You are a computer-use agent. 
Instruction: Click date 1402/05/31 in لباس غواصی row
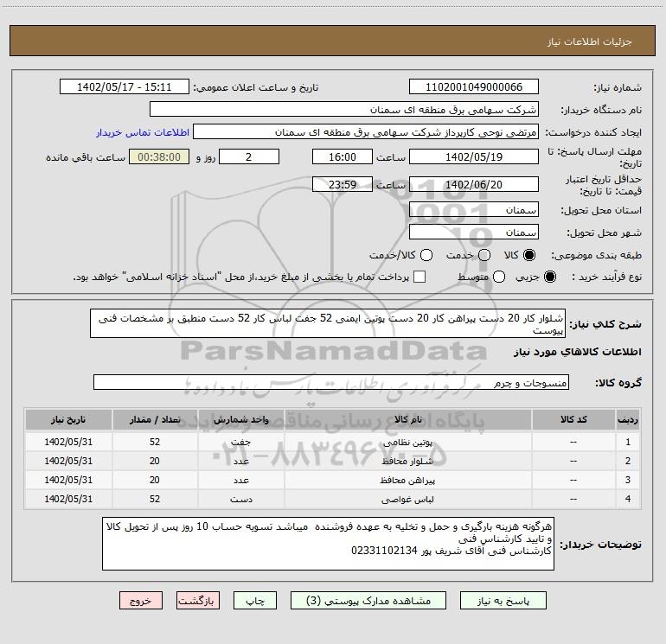pyautogui.click(x=68, y=500)
